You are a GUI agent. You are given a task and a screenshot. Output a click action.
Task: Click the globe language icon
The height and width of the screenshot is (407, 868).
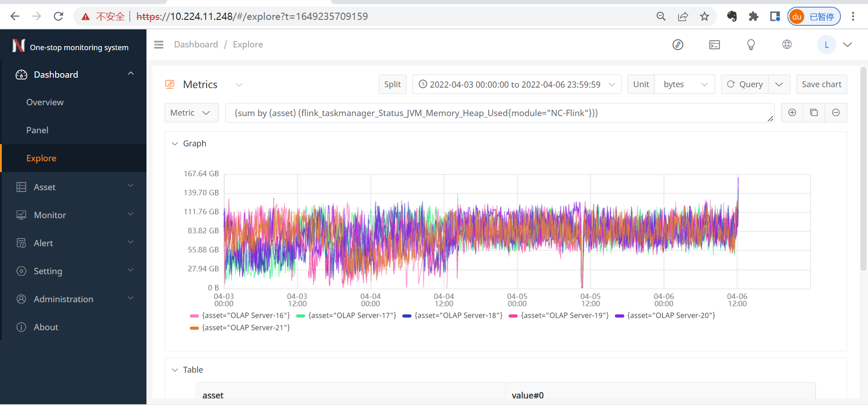[x=787, y=44]
